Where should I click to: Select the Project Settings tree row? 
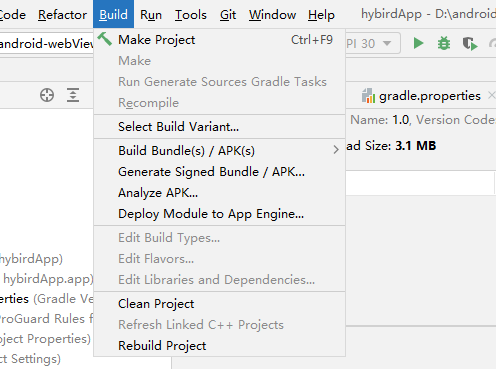pyautogui.click(x=47, y=359)
